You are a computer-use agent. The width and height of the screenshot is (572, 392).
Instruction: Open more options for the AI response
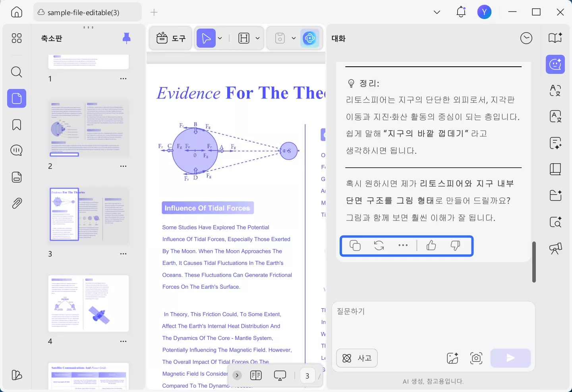tap(403, 245)
